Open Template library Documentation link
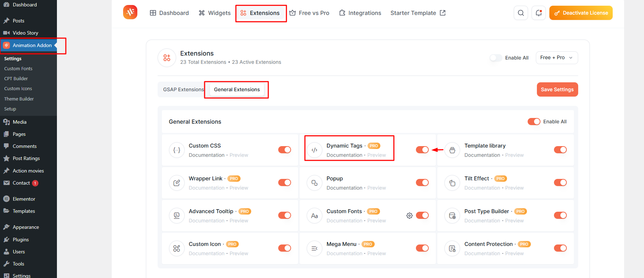This screenshot has width=644, height=278. (482, 155)
